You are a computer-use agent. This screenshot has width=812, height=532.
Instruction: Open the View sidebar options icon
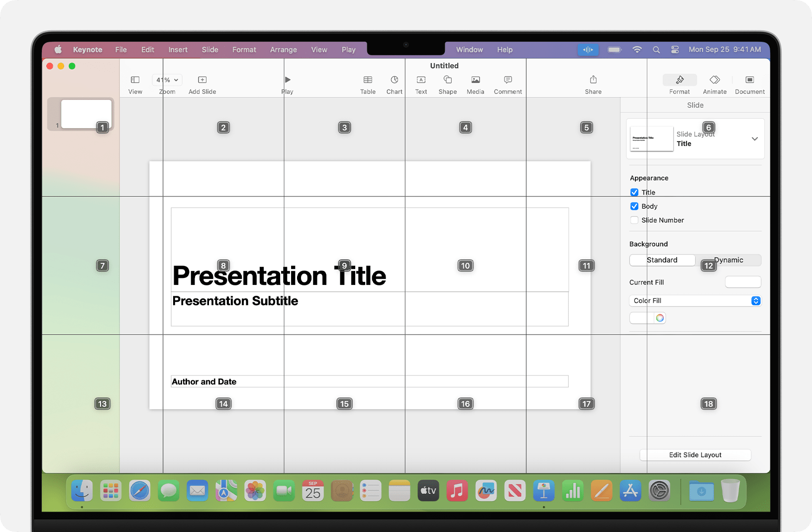pyautogui.click(x=135, y=80)
